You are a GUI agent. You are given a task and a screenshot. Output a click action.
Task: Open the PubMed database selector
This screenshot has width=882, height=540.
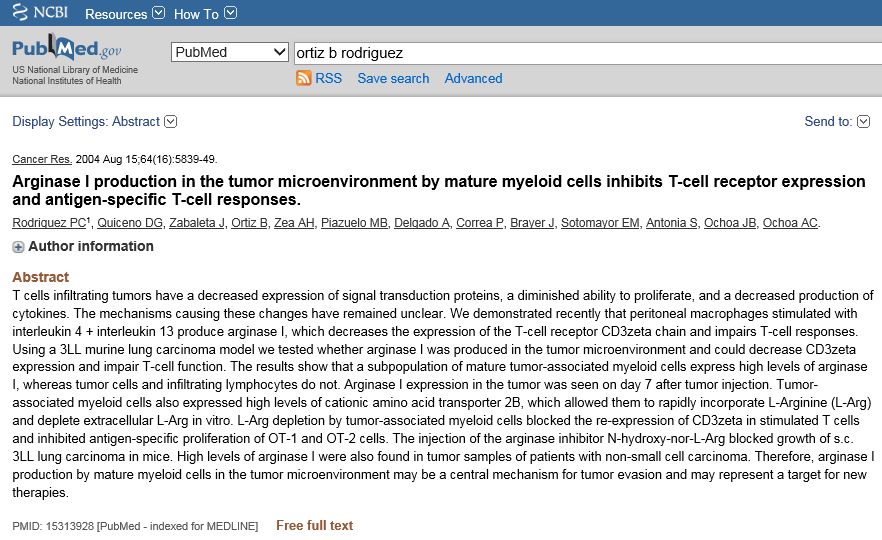point(230,52)
